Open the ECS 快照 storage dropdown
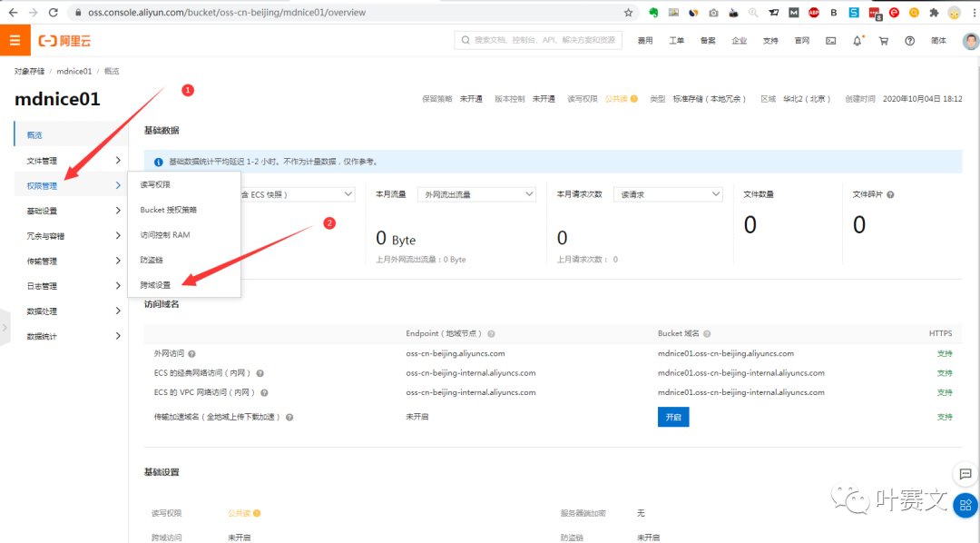This screenshot has width=980, height=543. pos(298,194)
